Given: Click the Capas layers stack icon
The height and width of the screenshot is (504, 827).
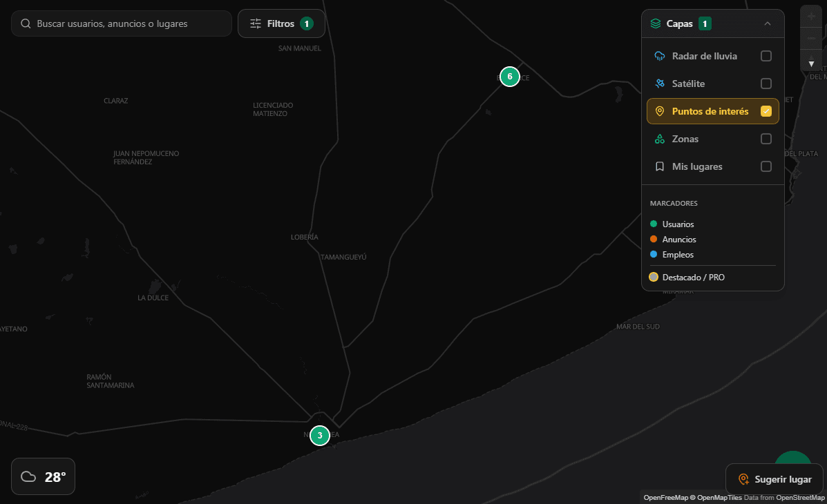Looking at the screenshot, I should (x=656, y=23).
